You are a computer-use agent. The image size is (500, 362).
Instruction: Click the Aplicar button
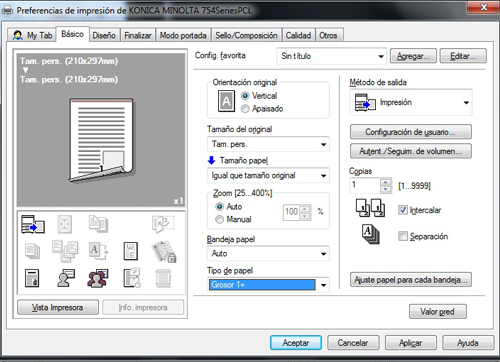(x=411, y=343)
